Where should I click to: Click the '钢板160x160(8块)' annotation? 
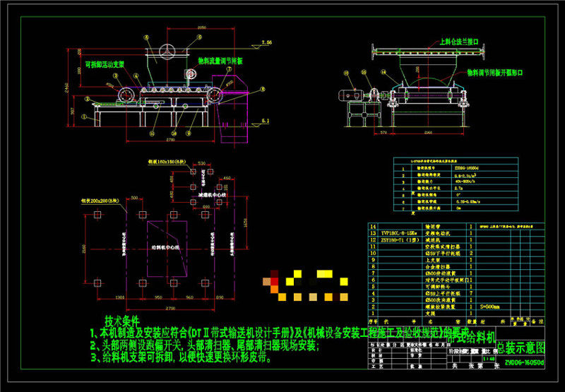(x=167, y=162)
